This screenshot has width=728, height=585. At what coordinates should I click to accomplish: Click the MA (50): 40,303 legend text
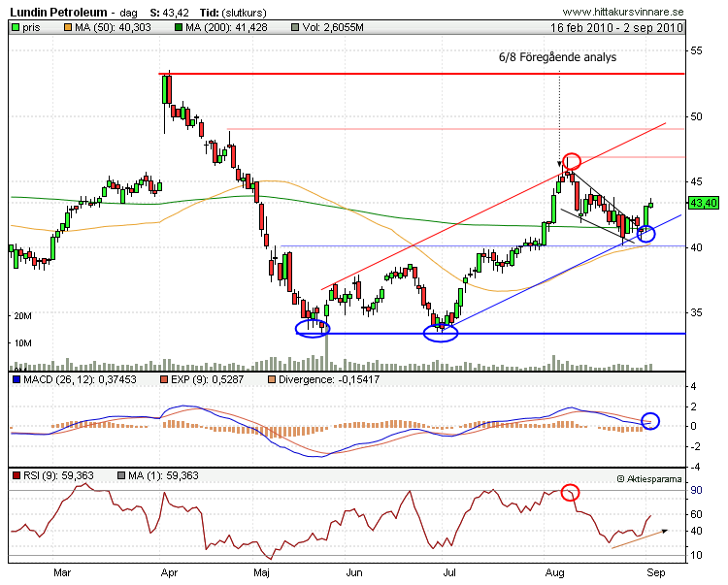point(113,28)
